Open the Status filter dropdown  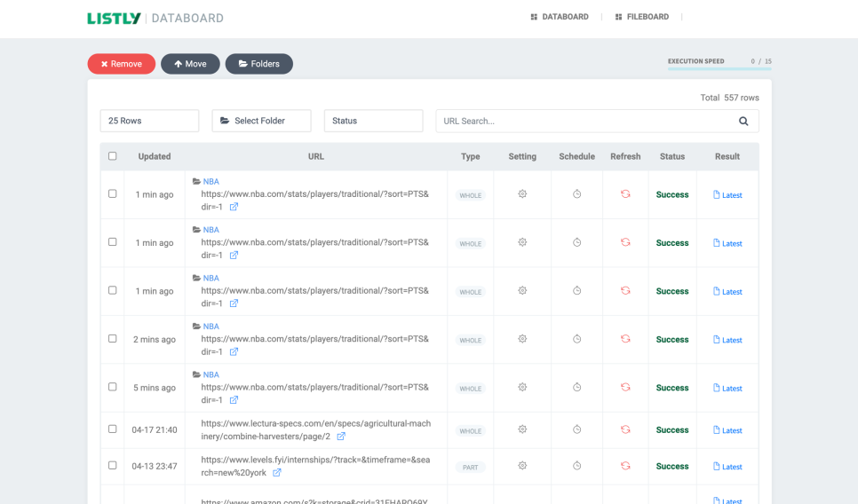(373, 121)
